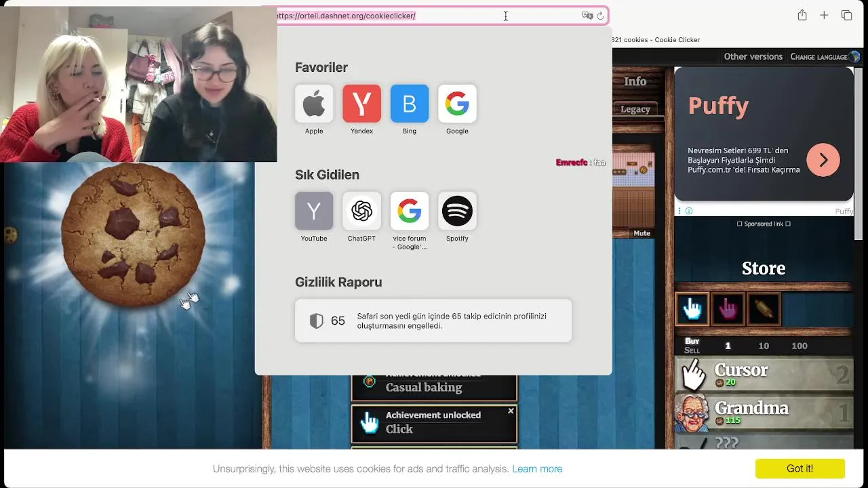Select the Buy mode in Store

coord(692,341)
